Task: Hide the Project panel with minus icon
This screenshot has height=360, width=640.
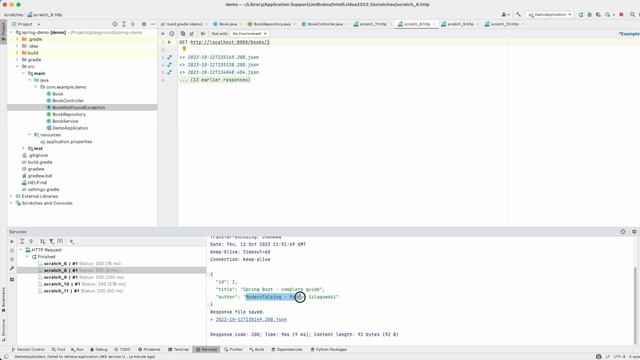Action: (x=153, y=24)
